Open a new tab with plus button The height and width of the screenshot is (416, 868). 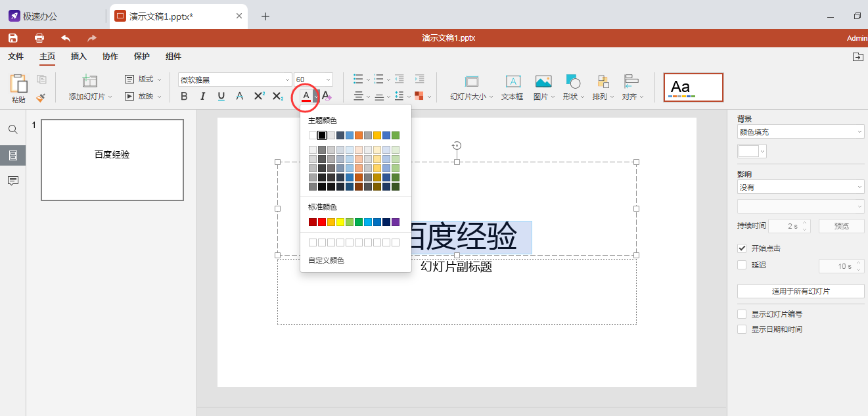265,16
